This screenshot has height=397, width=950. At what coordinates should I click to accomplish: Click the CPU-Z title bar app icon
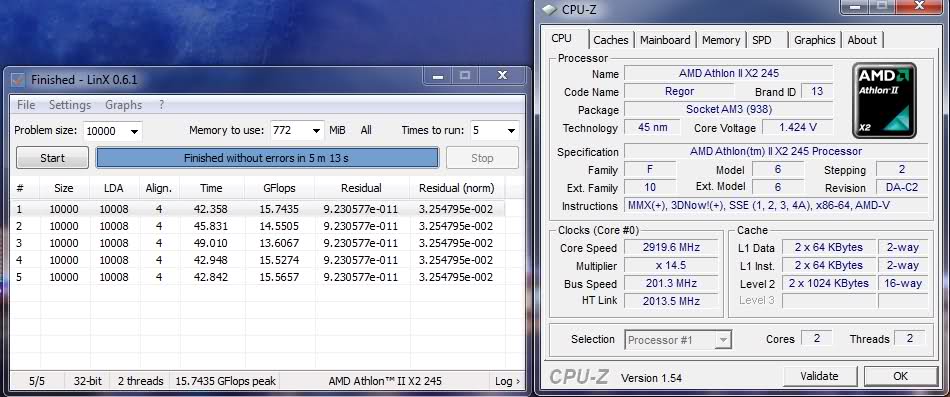tap(550, 9)
